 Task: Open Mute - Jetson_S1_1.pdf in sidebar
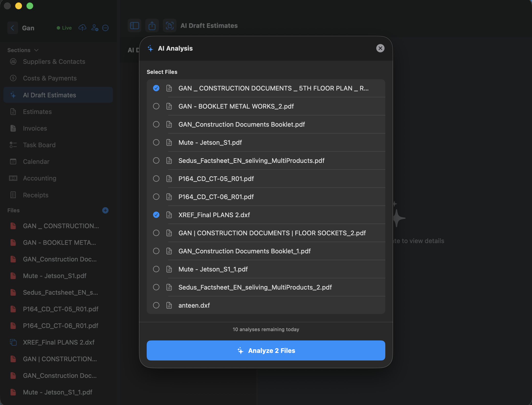click(58, 392)
